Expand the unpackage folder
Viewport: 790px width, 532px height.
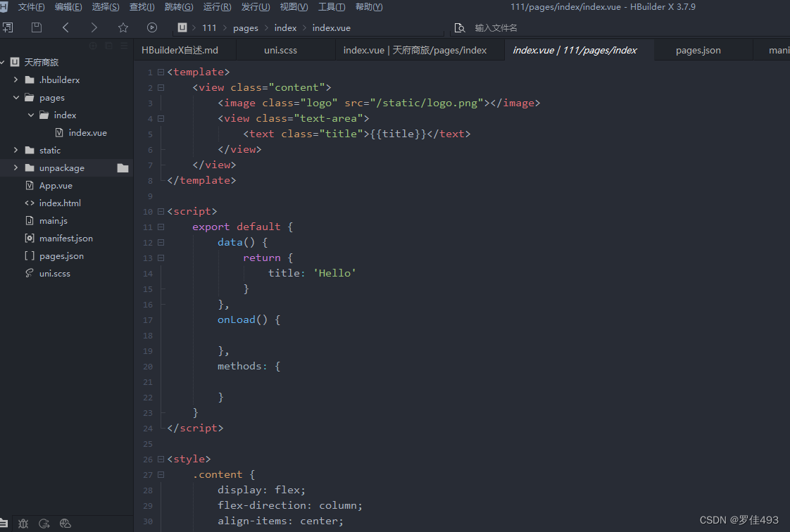point(16,168)
